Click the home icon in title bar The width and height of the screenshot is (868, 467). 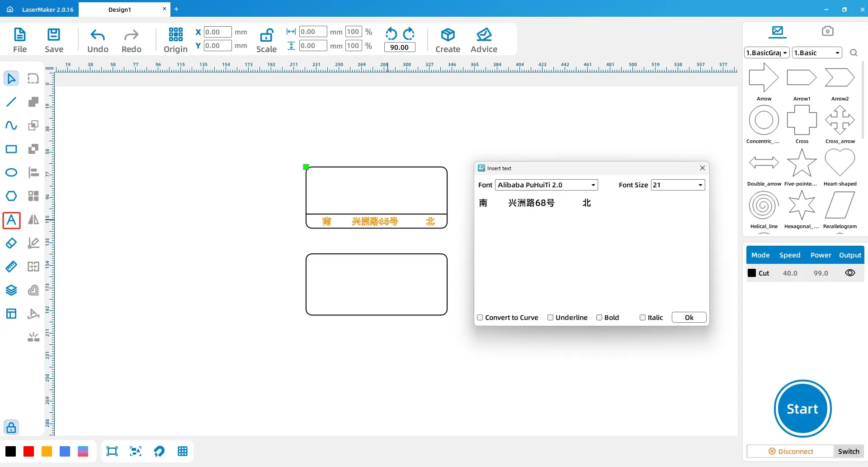pos(10,10)
